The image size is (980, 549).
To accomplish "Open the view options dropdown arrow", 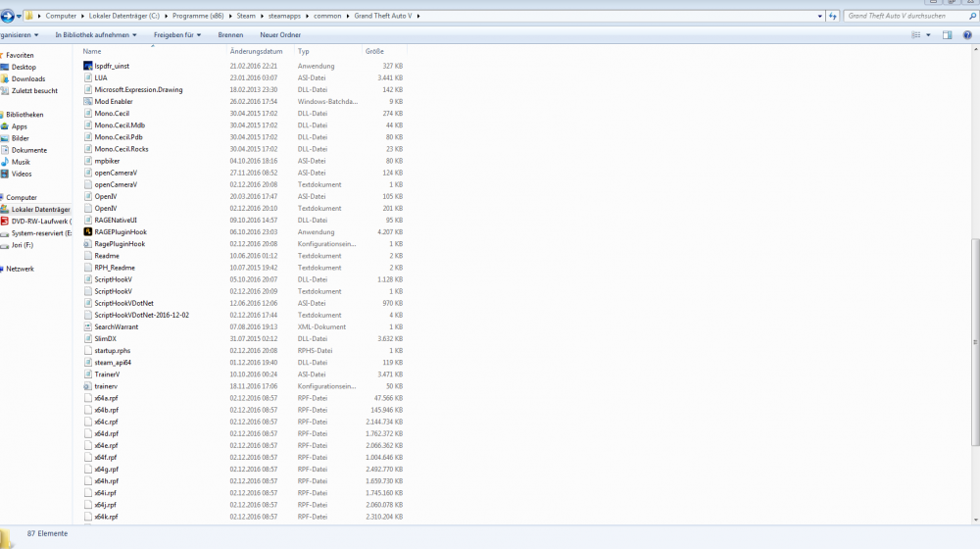I will (928, 35).
